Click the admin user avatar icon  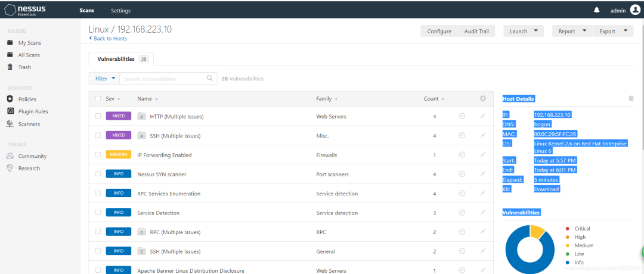click(635, 10)
